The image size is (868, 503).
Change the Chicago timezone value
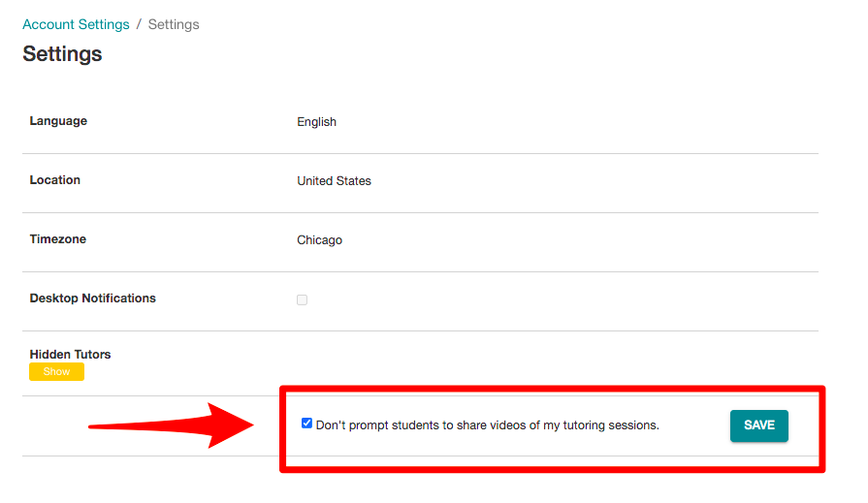[319, 240]
